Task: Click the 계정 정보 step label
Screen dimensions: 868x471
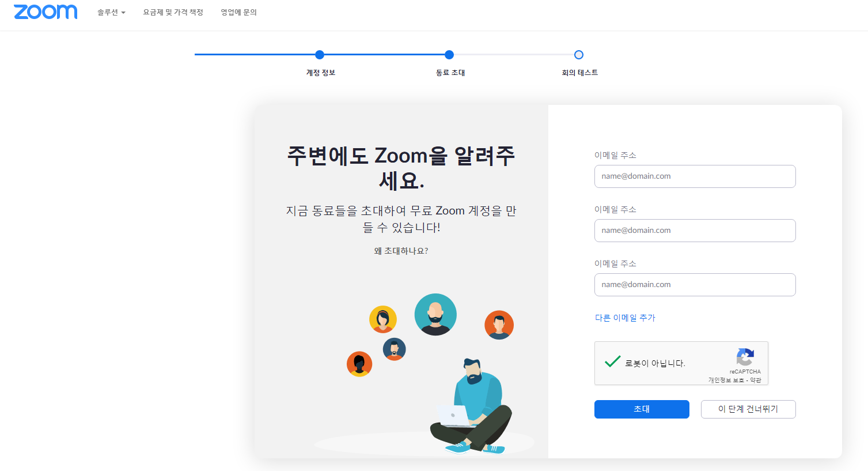Action: [x=321, y=73]
